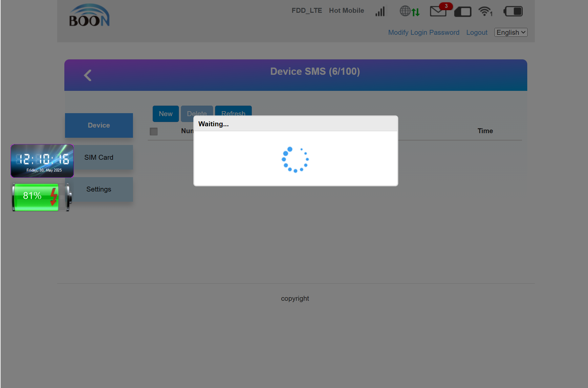Viewport: 588px width, 388px height.
Task: Open the Settings tab
Action: pos(99,189)
